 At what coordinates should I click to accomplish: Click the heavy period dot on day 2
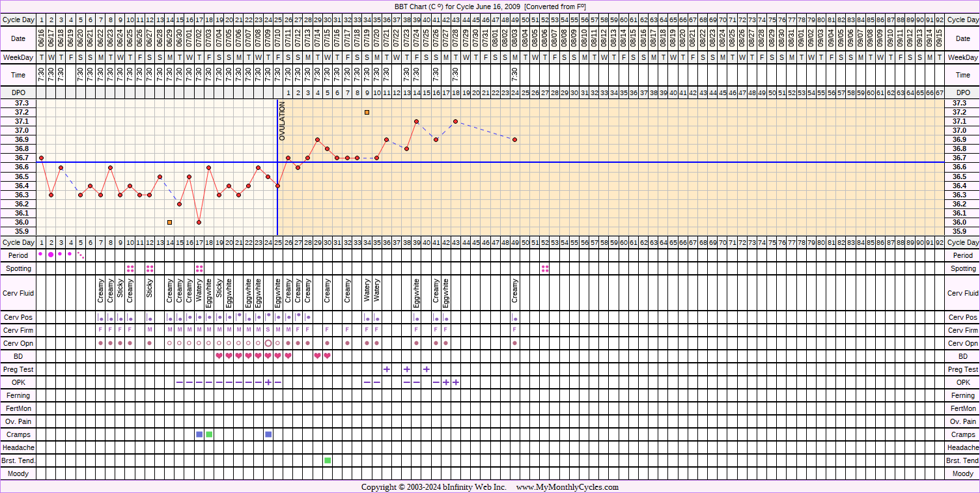(51, 255)
